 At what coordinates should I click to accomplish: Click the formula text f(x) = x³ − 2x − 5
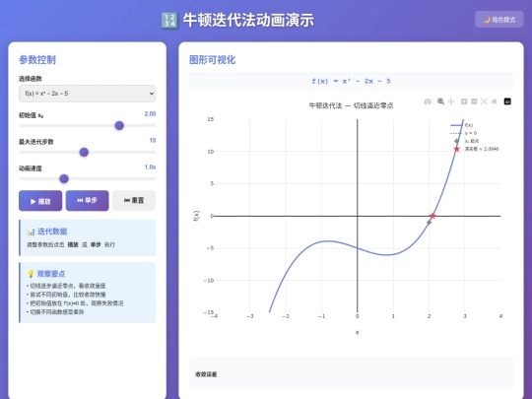tap(351, 81)
